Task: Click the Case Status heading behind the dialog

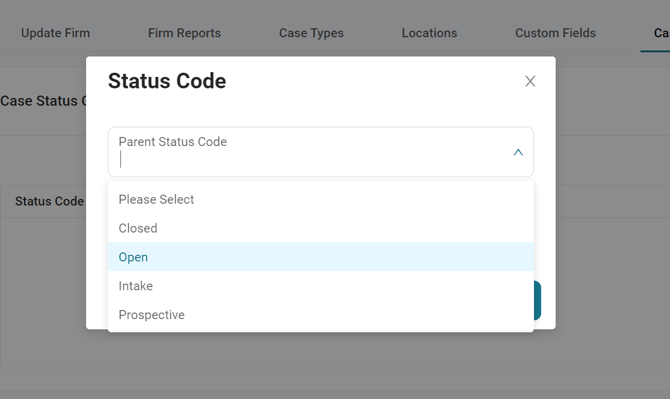Action: click(43, 101)
